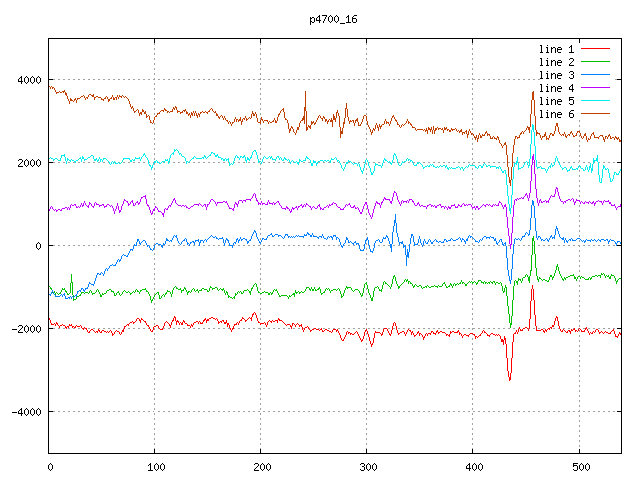Toggle the 'line 5' legend entry
The image size is (640, 480).
pyautogui.click(x=556, y=101)
